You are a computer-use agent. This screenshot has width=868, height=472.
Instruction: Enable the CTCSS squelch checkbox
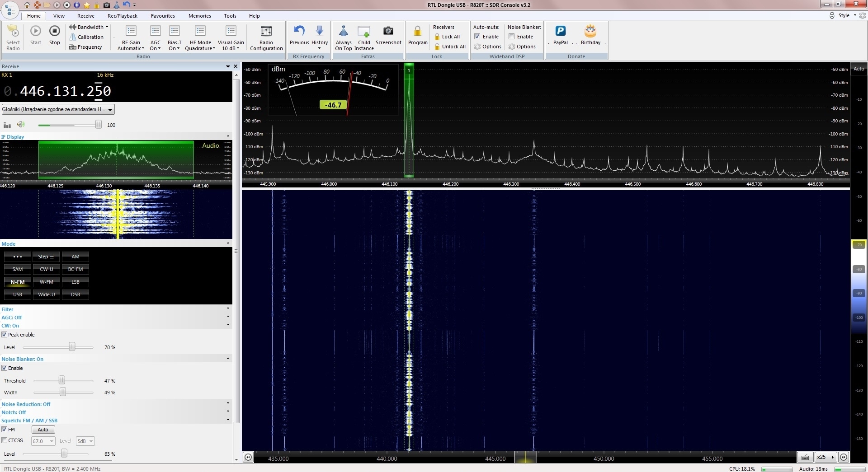coord(5,440)
